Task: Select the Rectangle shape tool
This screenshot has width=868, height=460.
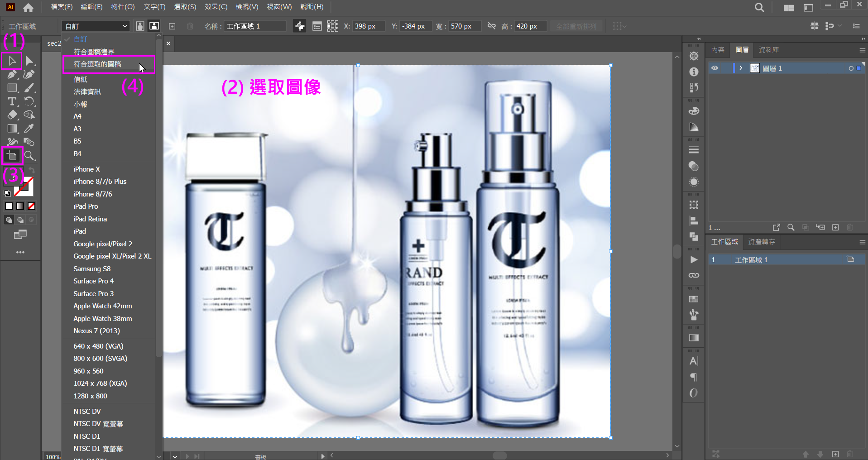Action: click(12, 88)
